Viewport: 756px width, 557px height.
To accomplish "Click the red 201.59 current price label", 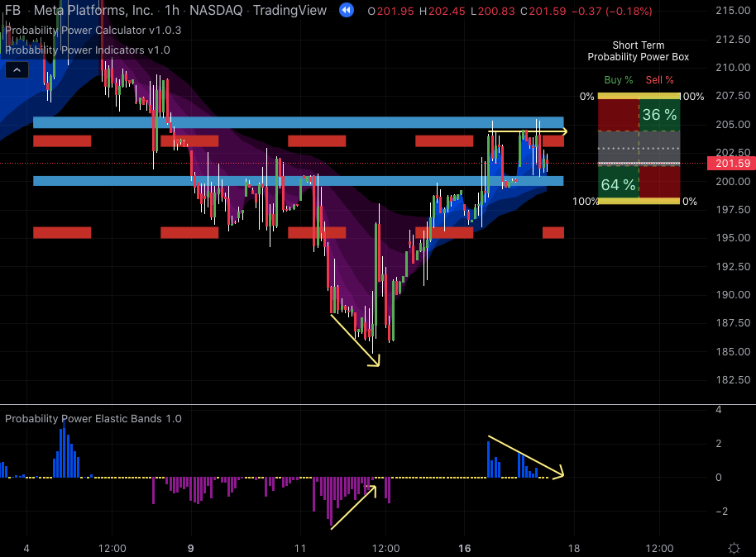I will click(730, 164).
